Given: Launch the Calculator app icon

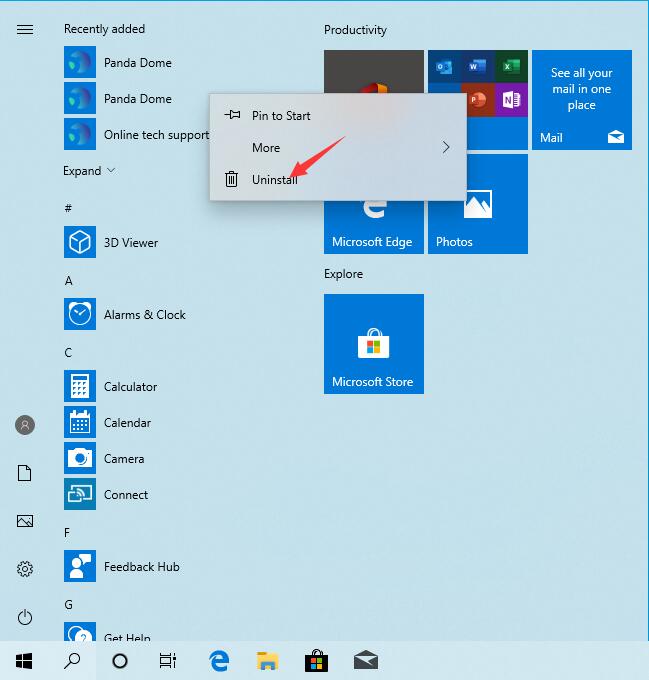Looking at the screenshot, I should point(80,386).
